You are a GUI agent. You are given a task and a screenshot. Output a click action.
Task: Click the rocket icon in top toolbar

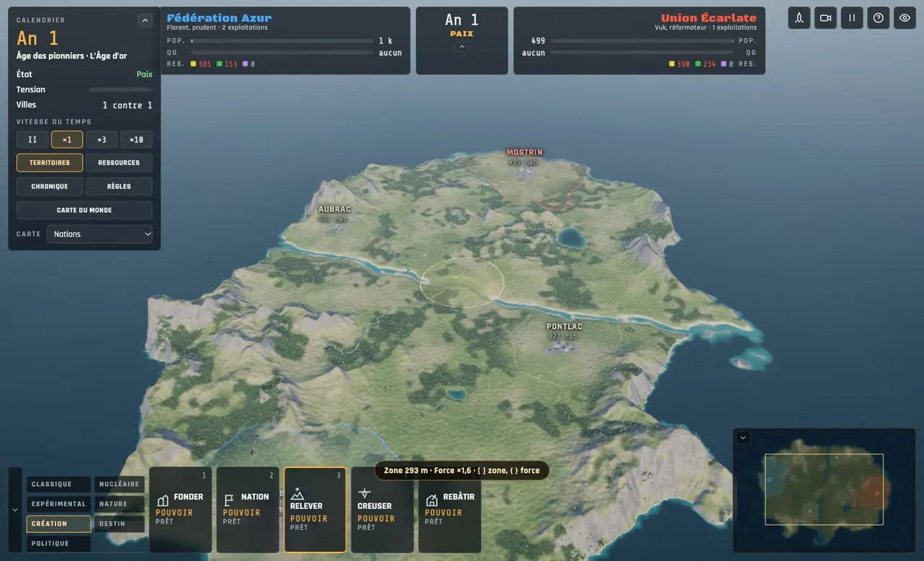tap(799, 18)
